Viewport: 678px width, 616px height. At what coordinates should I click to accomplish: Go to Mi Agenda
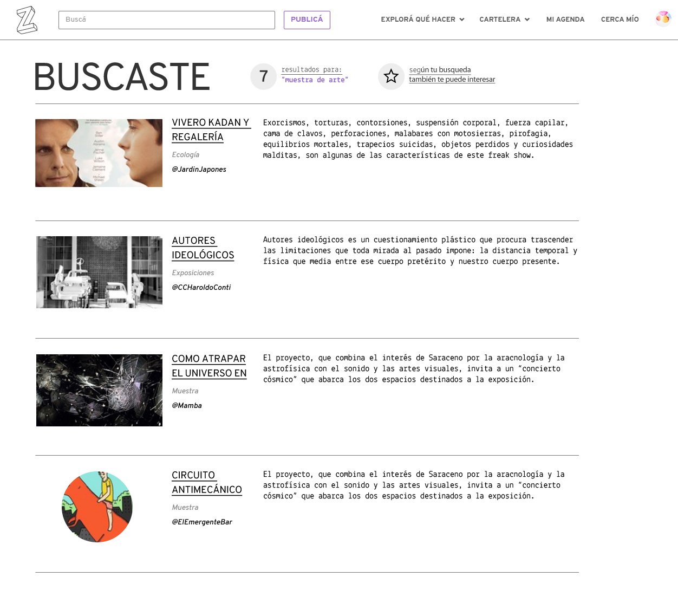tap(565, 20)
